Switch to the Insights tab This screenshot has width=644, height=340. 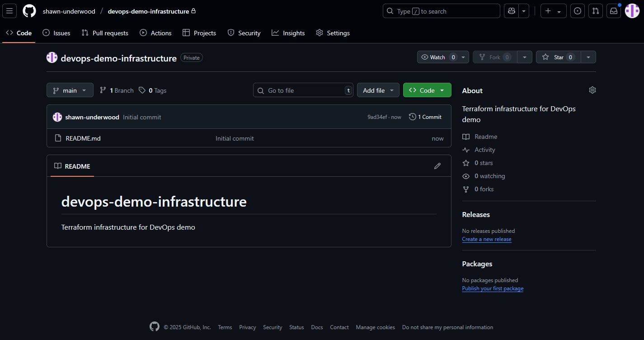point(288,33)
